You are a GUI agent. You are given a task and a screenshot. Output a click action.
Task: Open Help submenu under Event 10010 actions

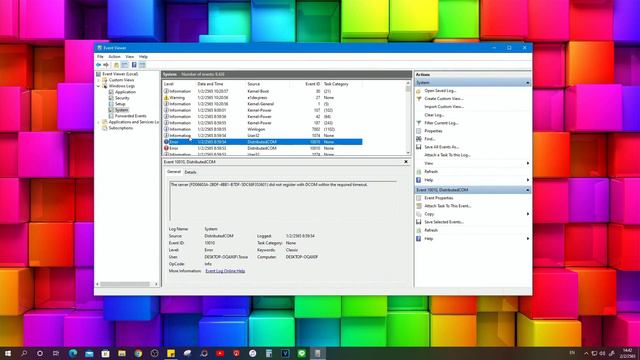[x=429, y=238]
